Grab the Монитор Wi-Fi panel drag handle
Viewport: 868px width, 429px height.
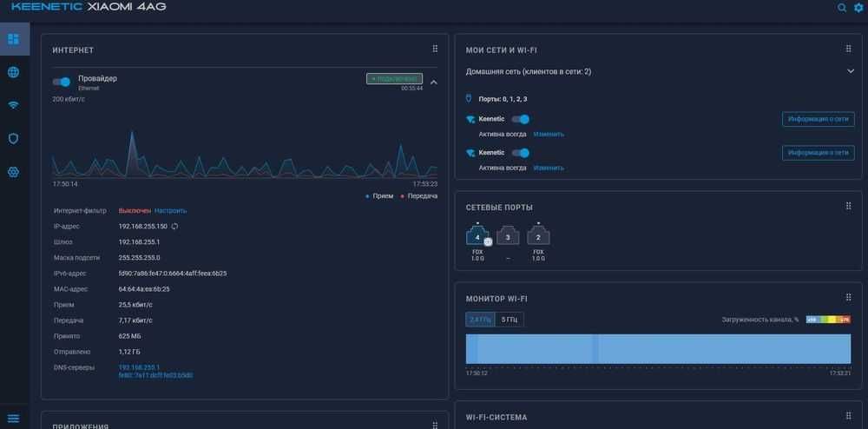point(849,298)
